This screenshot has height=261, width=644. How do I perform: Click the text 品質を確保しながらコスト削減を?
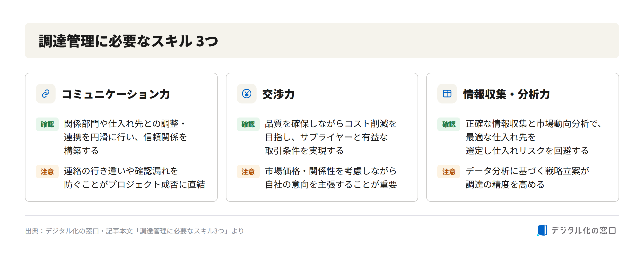331,124
